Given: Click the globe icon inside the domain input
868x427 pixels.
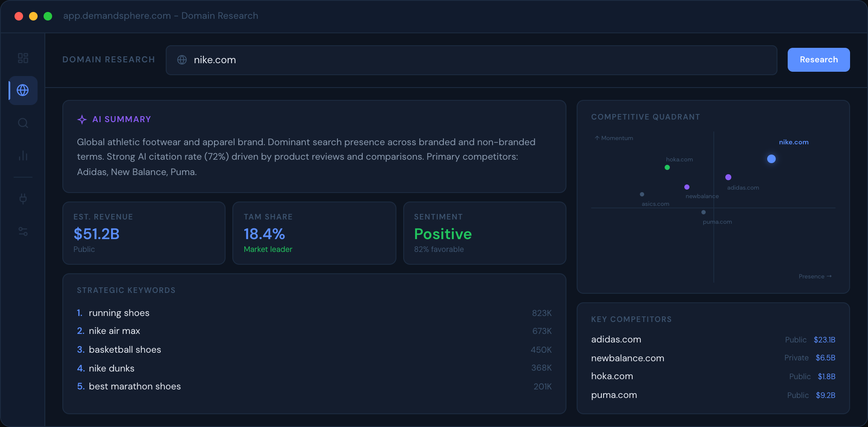Looking at the screenshot, I should (x=182, y=60).
